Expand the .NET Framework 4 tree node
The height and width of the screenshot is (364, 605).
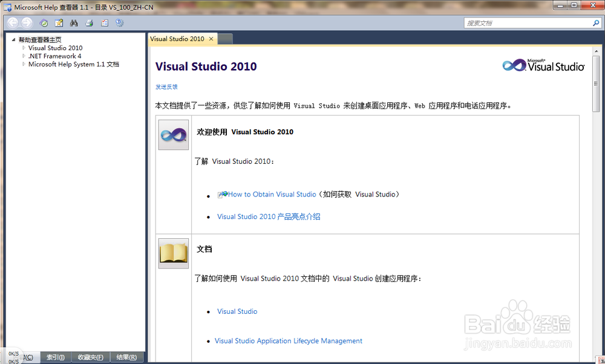click(x=24, y=56)
